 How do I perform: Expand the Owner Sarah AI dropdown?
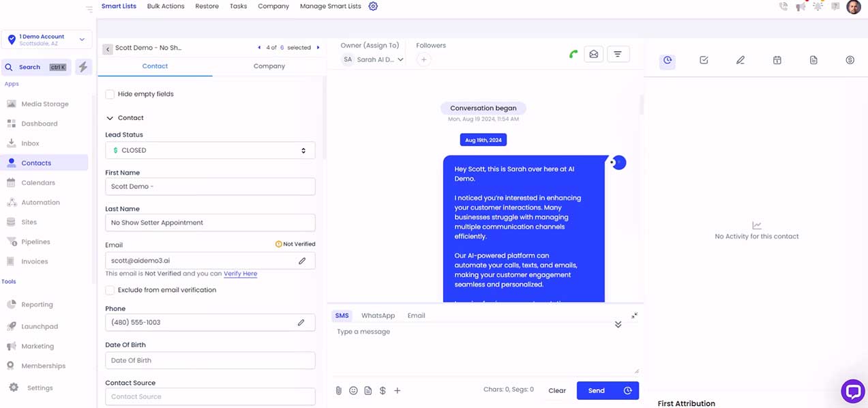pos(374,59)
